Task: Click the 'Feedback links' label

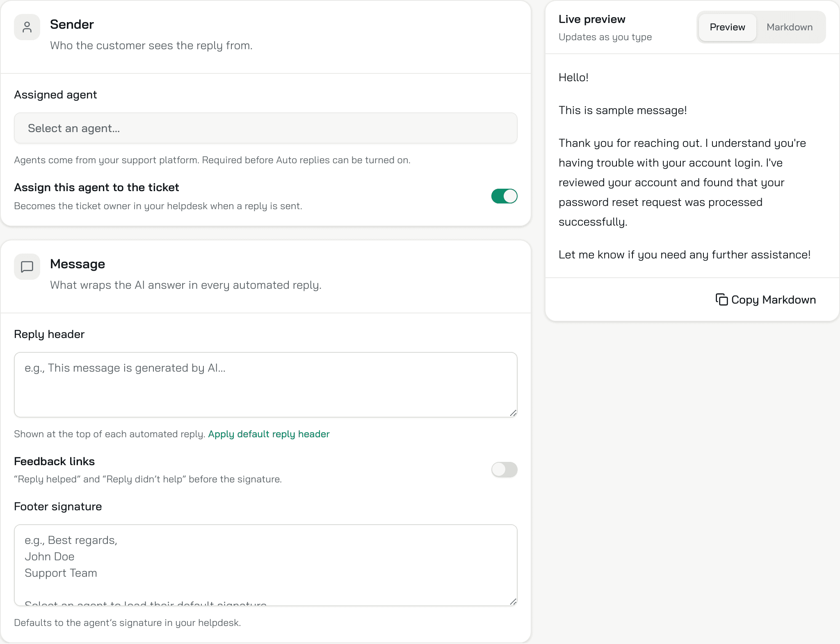Action: [54, 461]
